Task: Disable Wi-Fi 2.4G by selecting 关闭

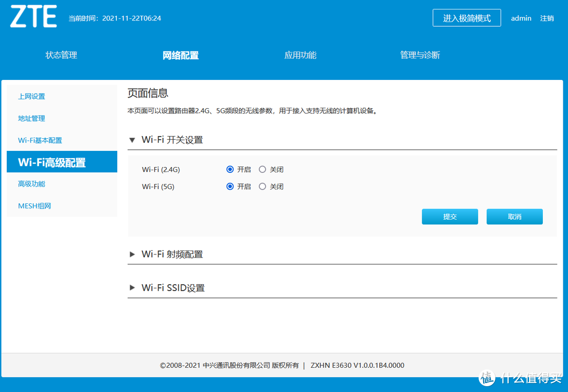Action: [262, 169]
